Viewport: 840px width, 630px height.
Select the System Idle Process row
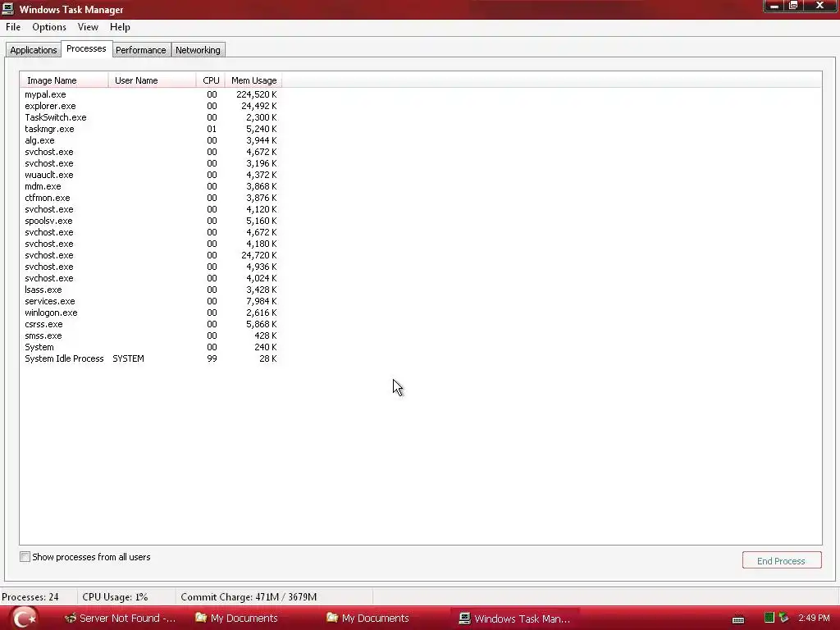point(151,359)
